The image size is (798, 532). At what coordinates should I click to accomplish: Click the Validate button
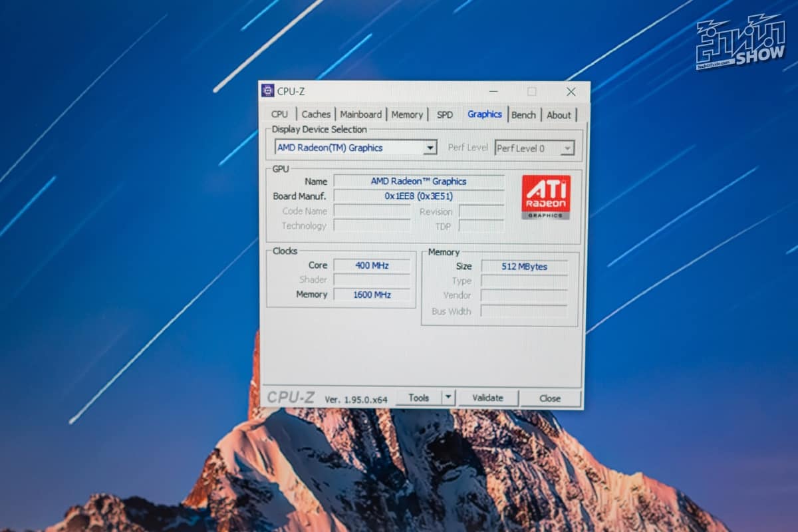point(487,398)
